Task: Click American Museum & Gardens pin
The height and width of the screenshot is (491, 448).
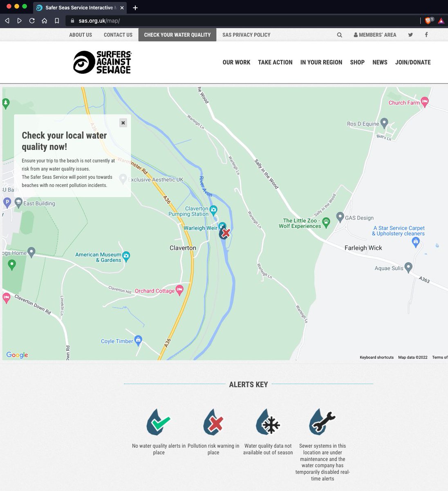Action: click(x=126, y=256)
